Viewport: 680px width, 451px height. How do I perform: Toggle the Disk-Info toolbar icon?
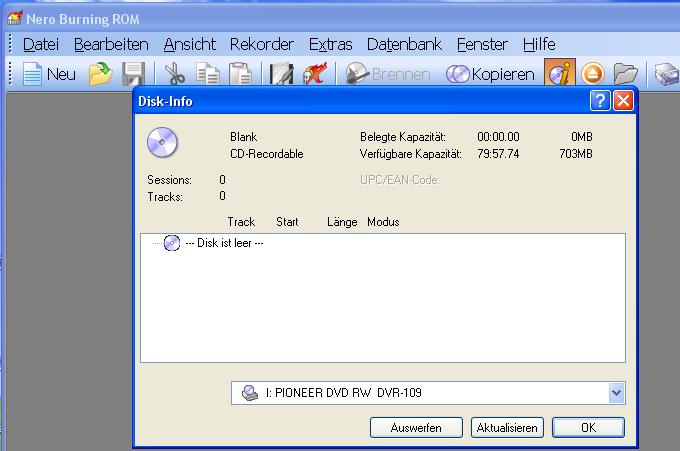pos(560,72)
